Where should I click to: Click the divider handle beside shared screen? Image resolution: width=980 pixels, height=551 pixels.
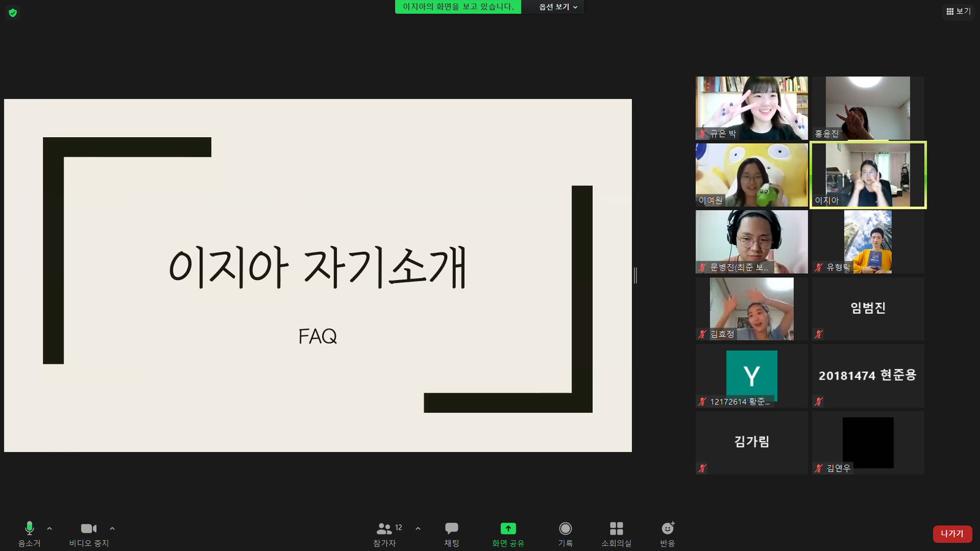[x=635, y=275]
